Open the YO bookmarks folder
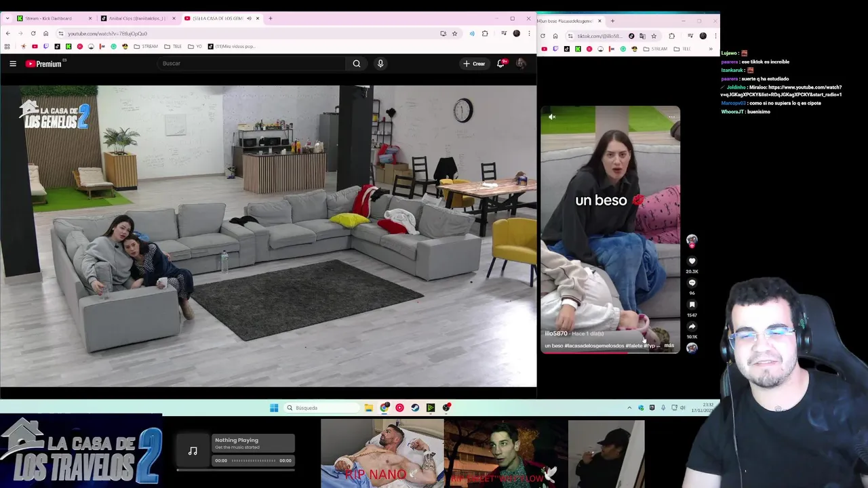This screenshot has height=488, width=868. (195, 47)
